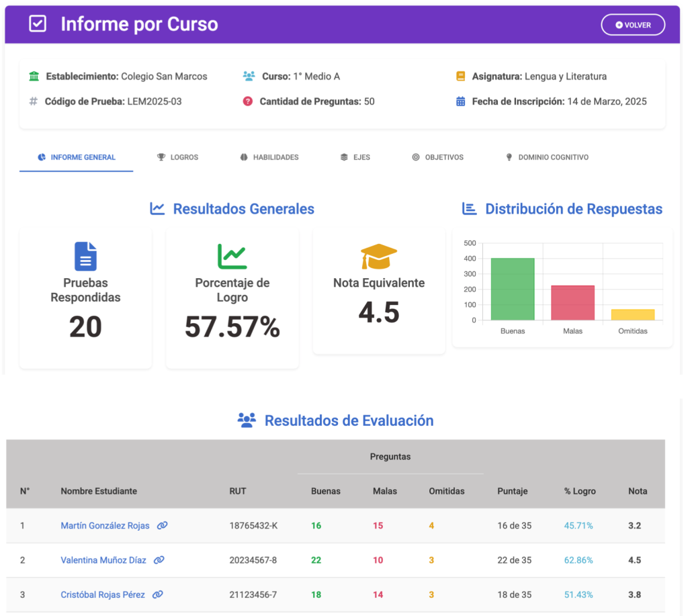Click the Curso group icon
The image size is (688, 616).
(249, 77)
